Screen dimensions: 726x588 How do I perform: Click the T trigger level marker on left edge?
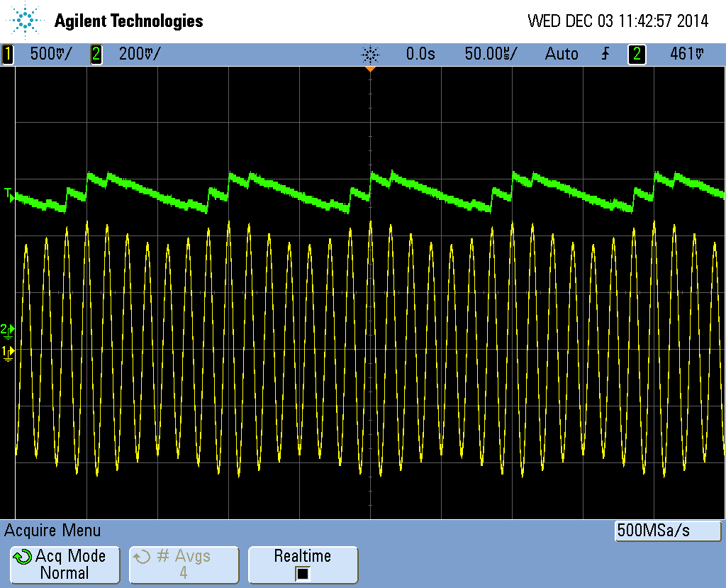click(x=9, y=194)
